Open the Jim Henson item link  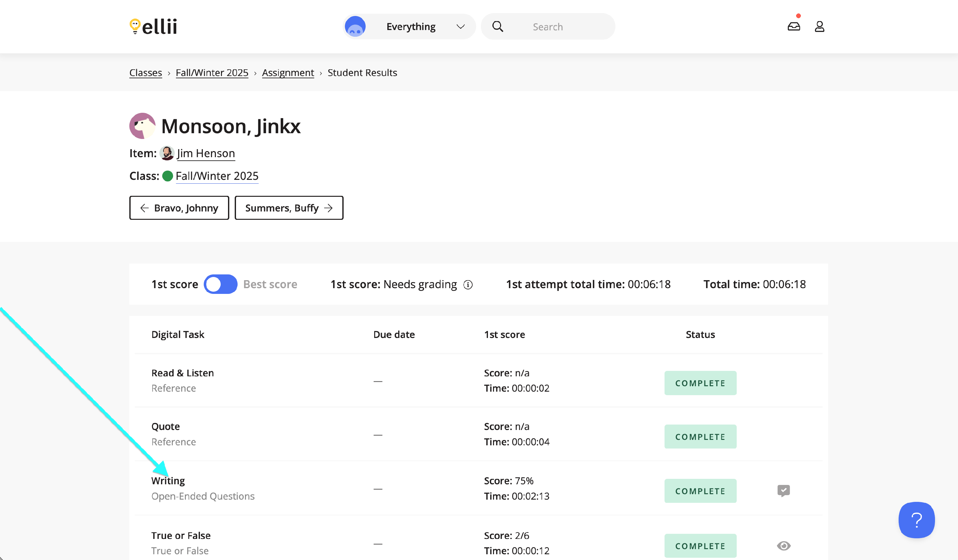[x=206, y=153]
